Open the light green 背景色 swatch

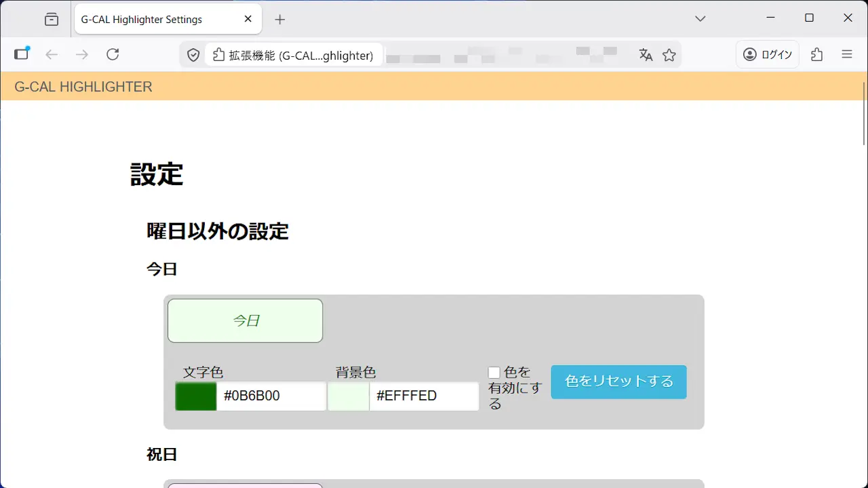349,396
